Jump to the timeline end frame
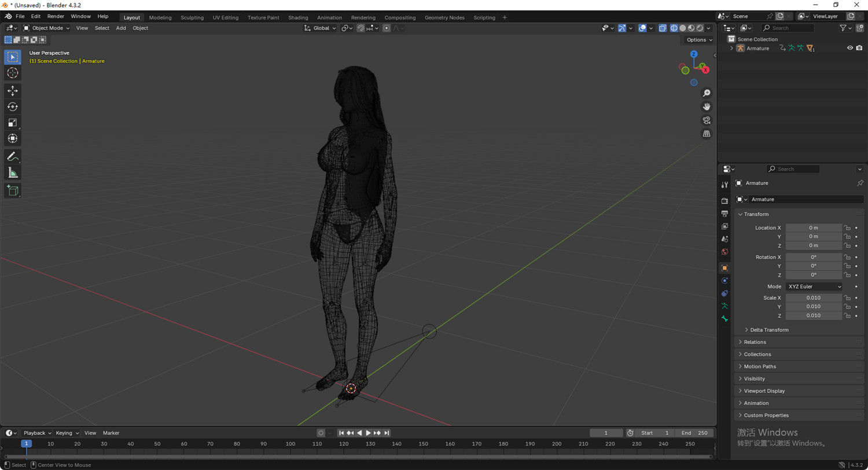This screenshot has width=868, height=470. (387, 433)
